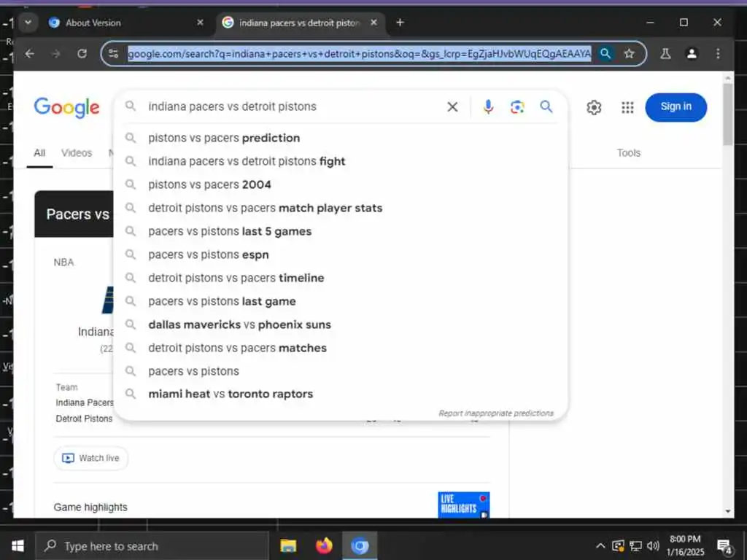Open the volume speaker tray icon

click(653, 545)
